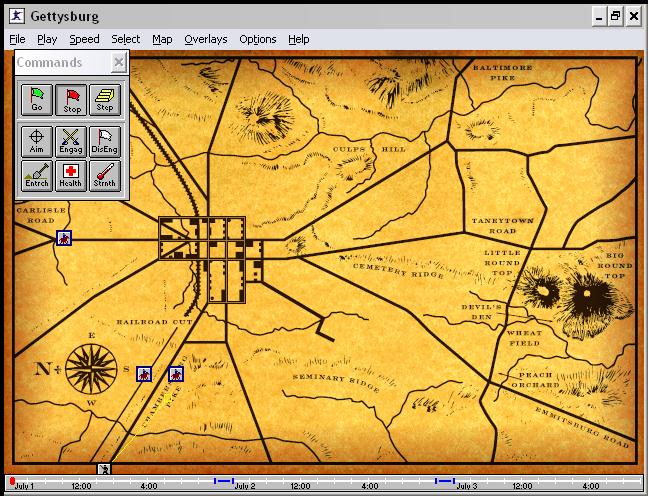The image size is (648, 496).
Task: Click the Seminary Ridge label
Action: [x=336, y=382]
